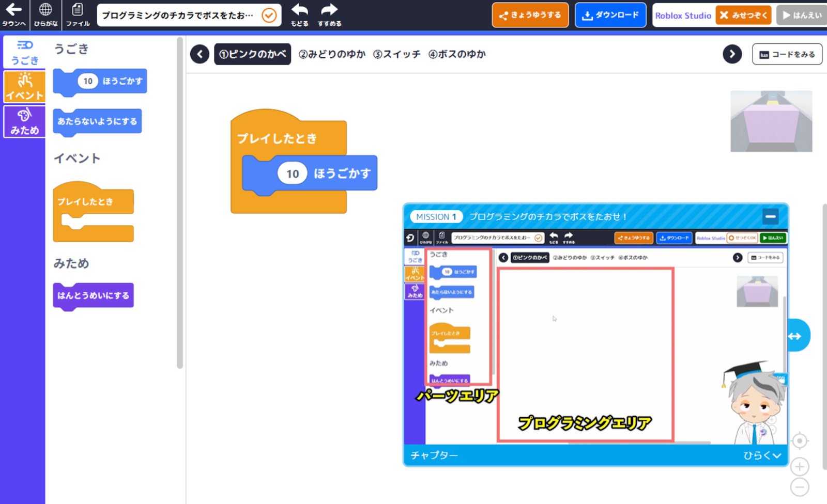Image resolution: width=827 pixels, height=504 pixels.
Task: Select the イベント category icon
Action: [x=24, y=87]
